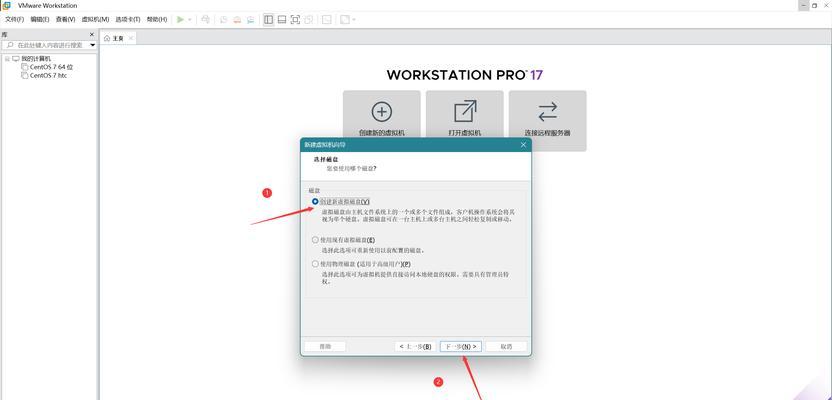The image size is (832, 400).
Task: Close the 新建虚拟机向导 dialog
Action: pyautogui.click(x=523, y=144)
